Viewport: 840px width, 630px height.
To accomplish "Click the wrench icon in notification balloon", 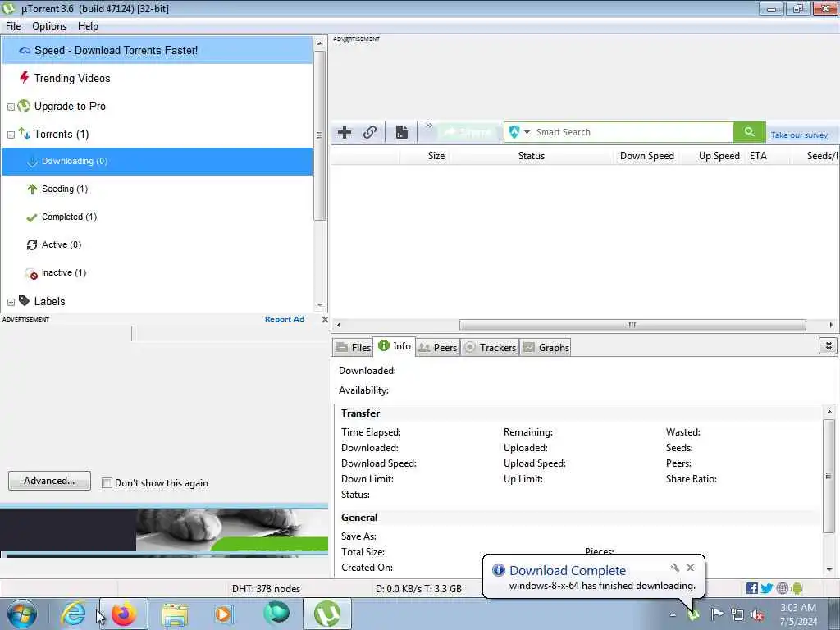I will (x=675, y=568).
